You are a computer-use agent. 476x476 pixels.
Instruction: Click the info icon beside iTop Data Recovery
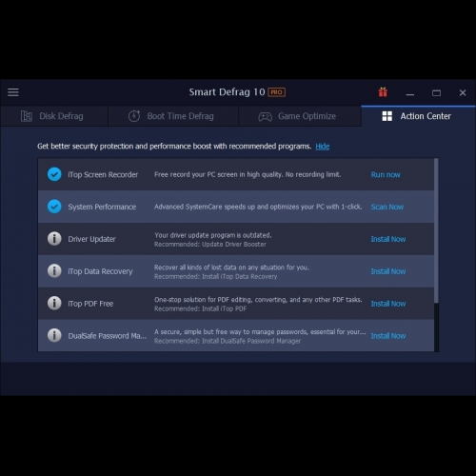tap(54, 271)
